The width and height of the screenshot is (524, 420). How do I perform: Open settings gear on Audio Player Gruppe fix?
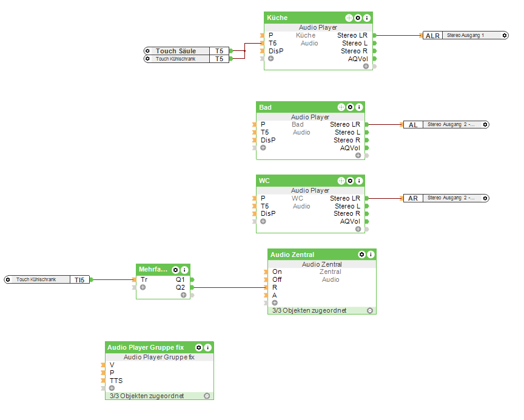[x=199, y=347]
